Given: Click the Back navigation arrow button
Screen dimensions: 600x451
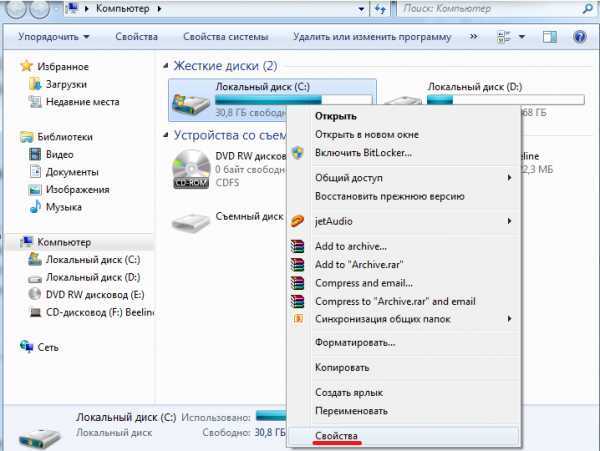Looking at the screenshot, I should (x=16, y=8).
